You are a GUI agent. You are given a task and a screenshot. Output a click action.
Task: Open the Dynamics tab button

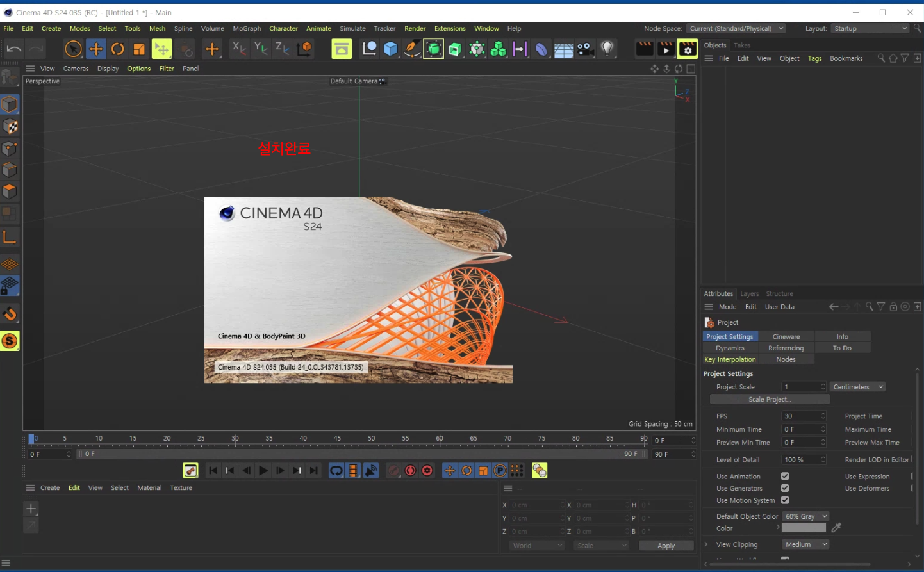730,348
